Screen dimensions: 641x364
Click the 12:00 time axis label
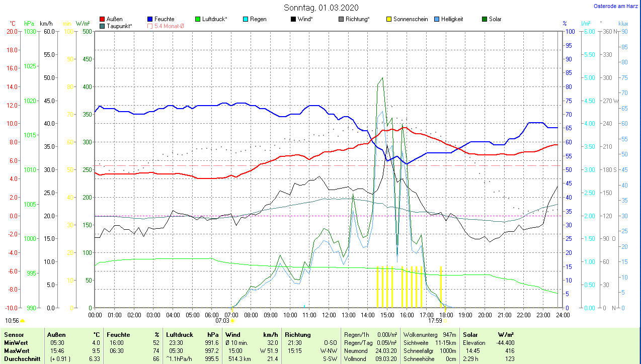(329, 315)
